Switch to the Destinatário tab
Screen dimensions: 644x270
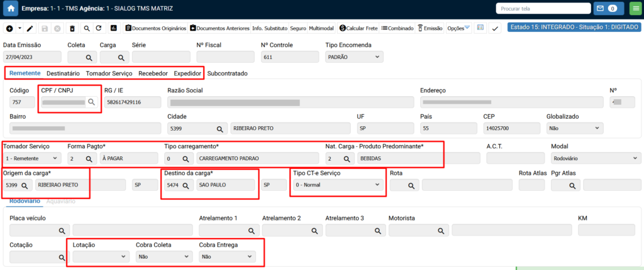(63, 73)
